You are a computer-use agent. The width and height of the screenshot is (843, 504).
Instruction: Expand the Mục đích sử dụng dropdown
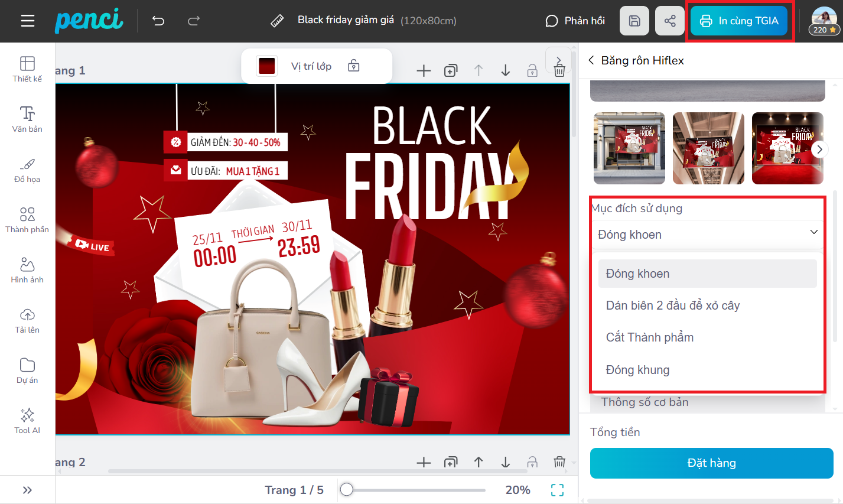point(707,235)
